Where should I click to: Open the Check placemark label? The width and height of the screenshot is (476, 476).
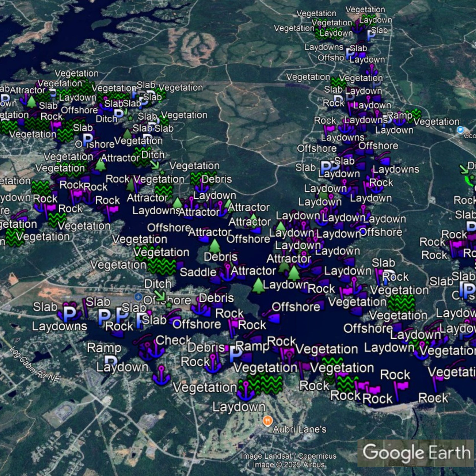click(x=173, y=340)
